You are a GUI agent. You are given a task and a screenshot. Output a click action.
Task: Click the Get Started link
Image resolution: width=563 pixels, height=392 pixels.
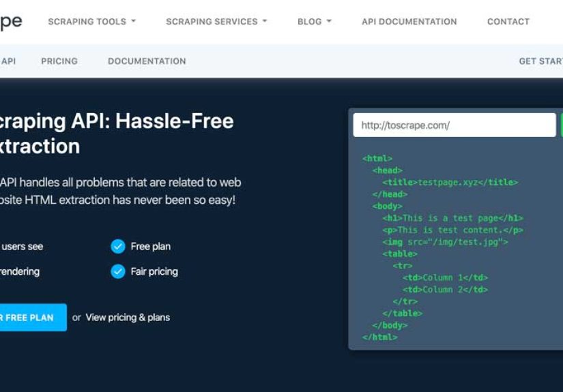click(540, 61)
